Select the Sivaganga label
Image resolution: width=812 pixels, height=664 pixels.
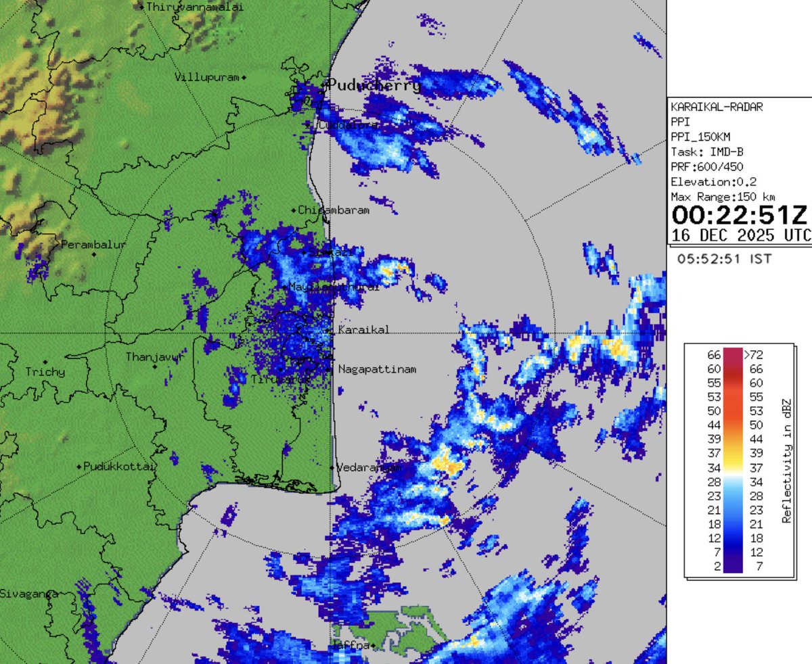click(x=28, y=594)
